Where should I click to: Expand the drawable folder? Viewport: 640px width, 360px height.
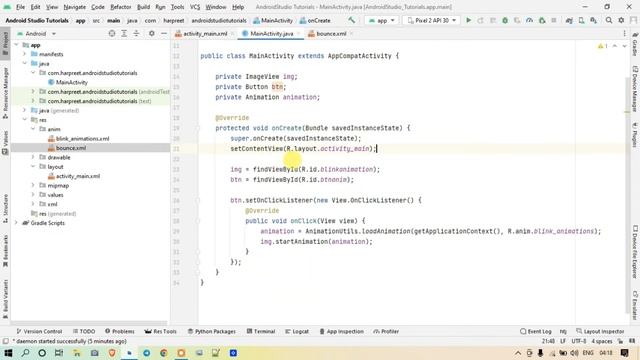click(33, 157)
